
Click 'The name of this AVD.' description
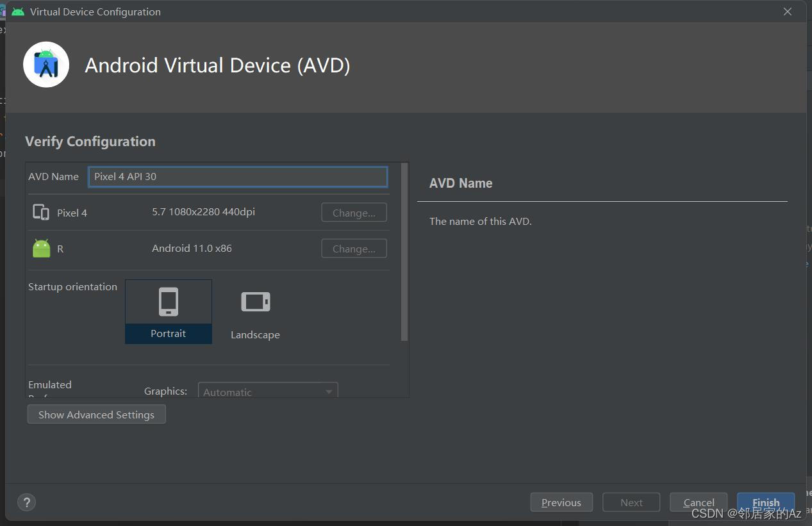[481, 222]
